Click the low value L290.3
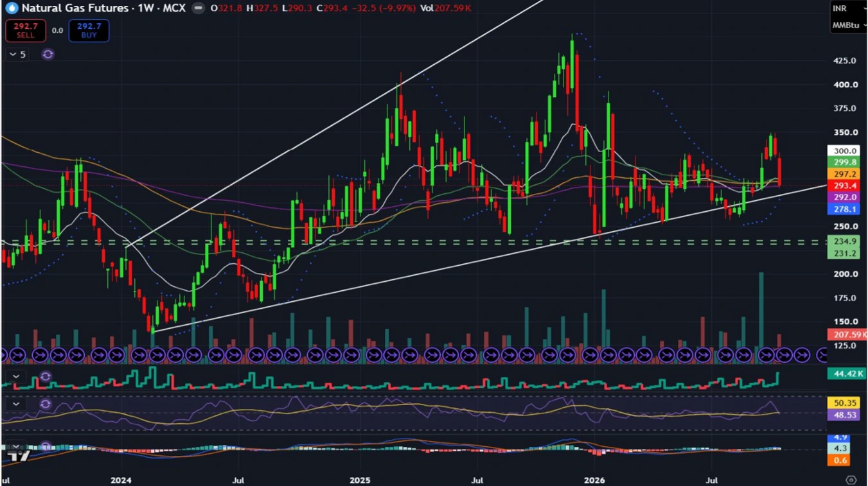The height and width of the screenshot is (486, 868). pyautogui.click(x=297, y=8)
